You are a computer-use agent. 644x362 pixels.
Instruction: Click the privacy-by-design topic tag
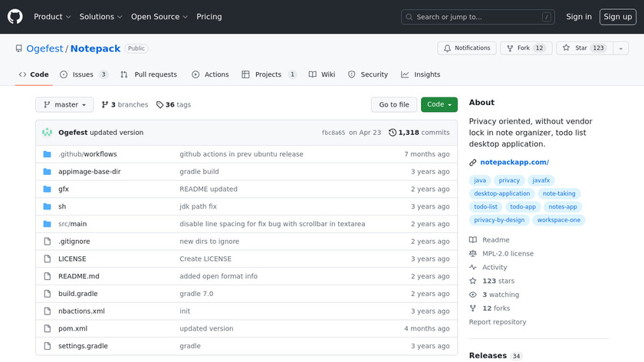(x=499, y=220)
